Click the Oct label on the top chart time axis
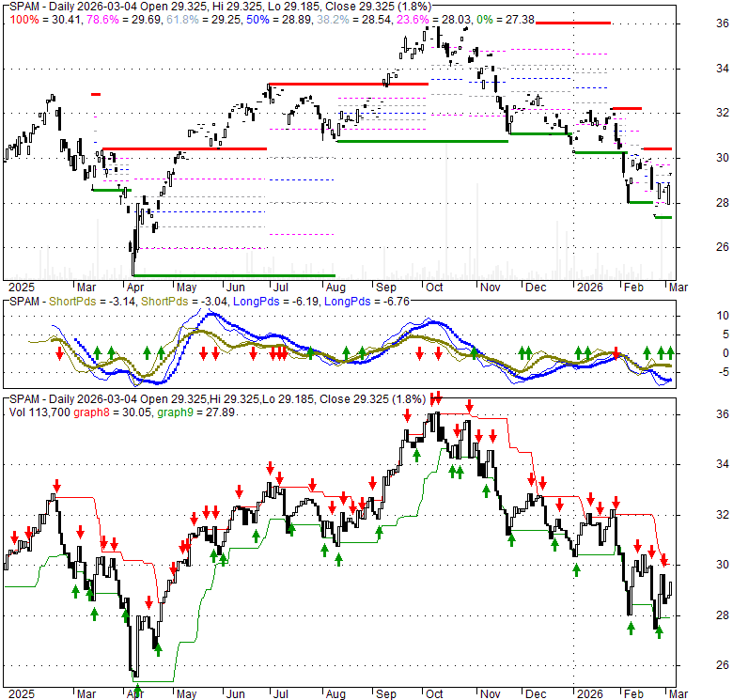 pyautogui.click(x=434, y=286)
